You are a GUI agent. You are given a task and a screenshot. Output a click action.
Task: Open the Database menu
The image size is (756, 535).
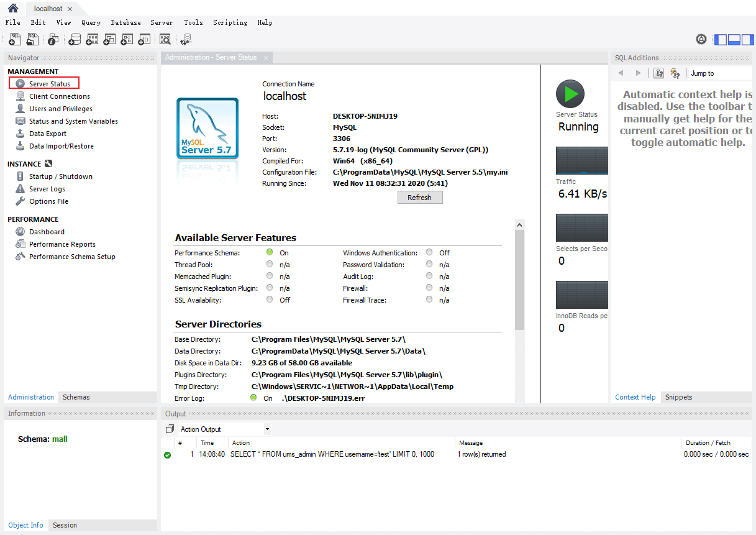coord(125,22)
